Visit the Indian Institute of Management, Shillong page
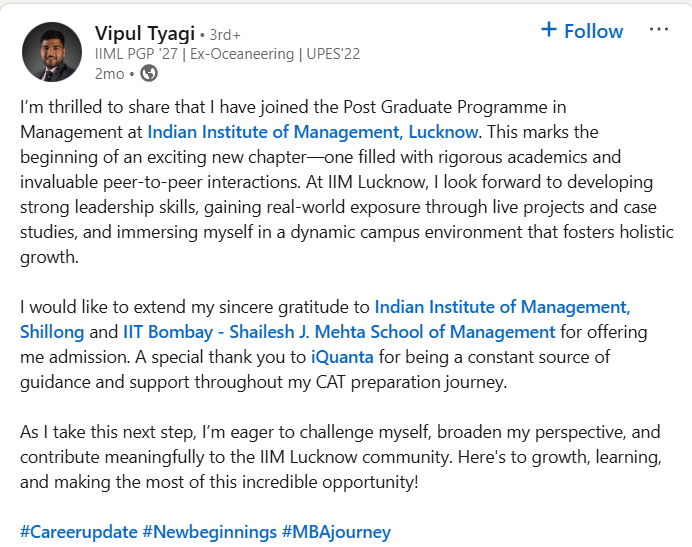The image size is (692, 547). pos(502,306)
